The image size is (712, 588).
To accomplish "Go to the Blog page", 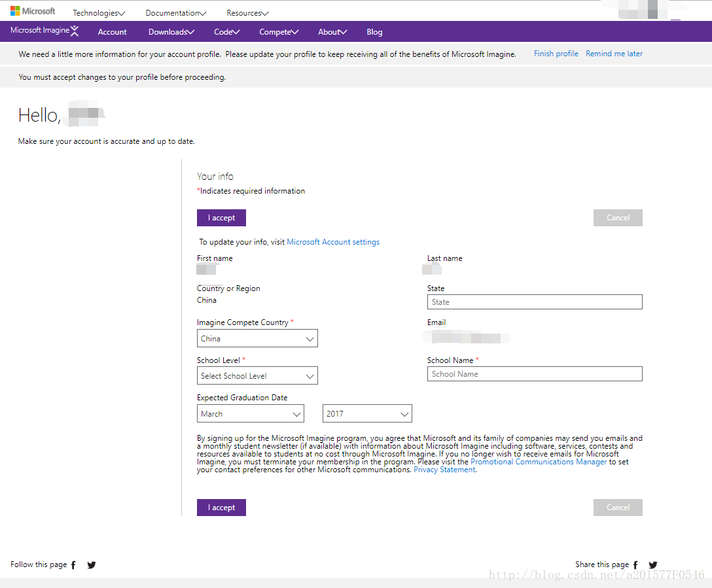I will pos(374,32).
